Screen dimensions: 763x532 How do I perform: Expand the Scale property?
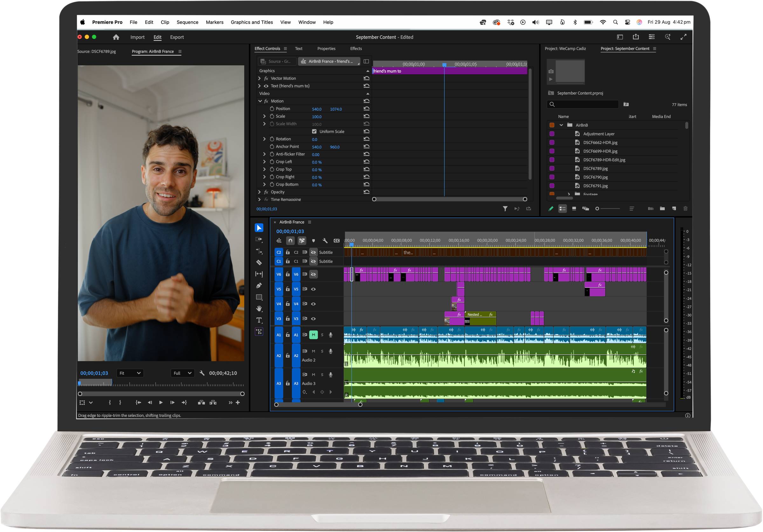(x=265, y=116)
